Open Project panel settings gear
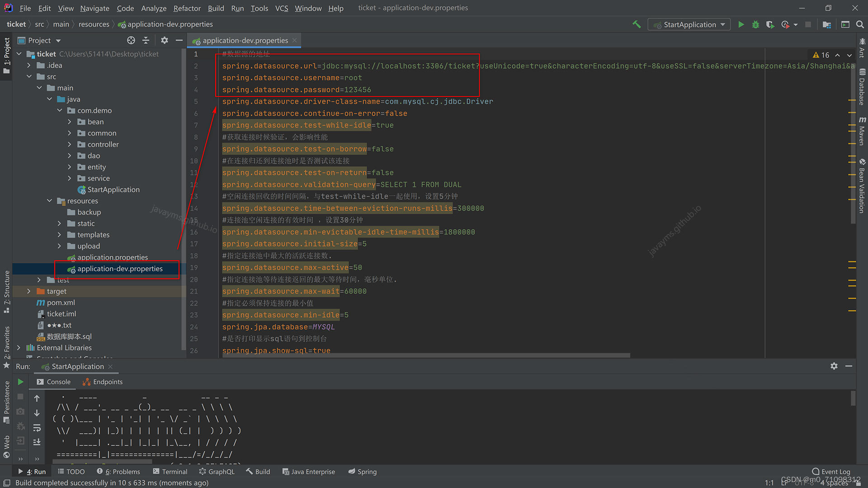 point(165,40)
